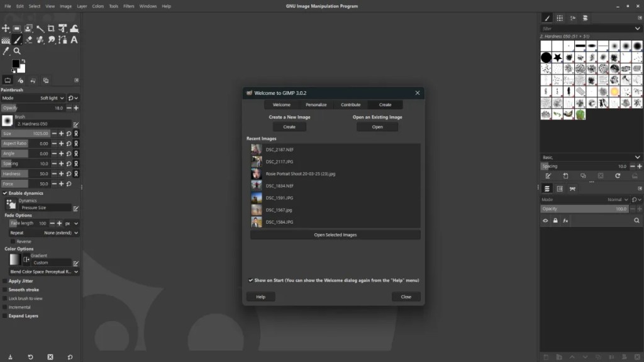Screen dimensions: 644x362
Task: Expand the Repeat dropdown set to None
Action: click(x=62, y=233)
